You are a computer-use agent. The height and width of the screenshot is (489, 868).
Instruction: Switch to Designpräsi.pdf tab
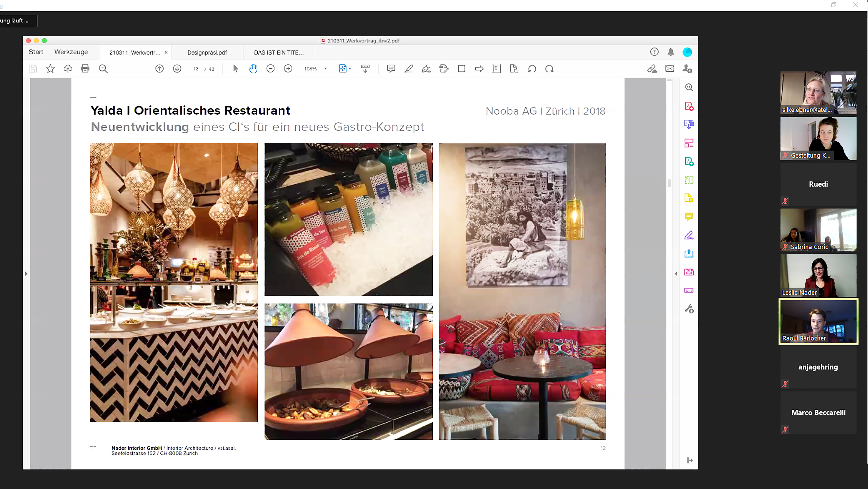(207, 53)
